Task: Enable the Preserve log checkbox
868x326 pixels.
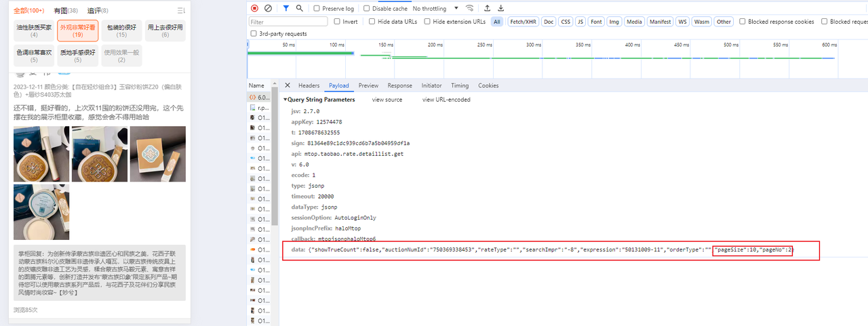Action: [x=317, y=9]
